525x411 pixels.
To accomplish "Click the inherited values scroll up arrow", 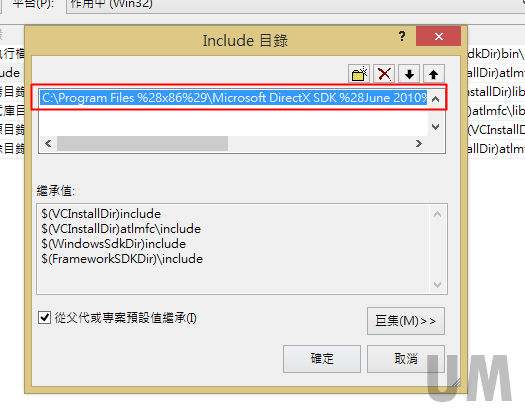I will [437, 214].
